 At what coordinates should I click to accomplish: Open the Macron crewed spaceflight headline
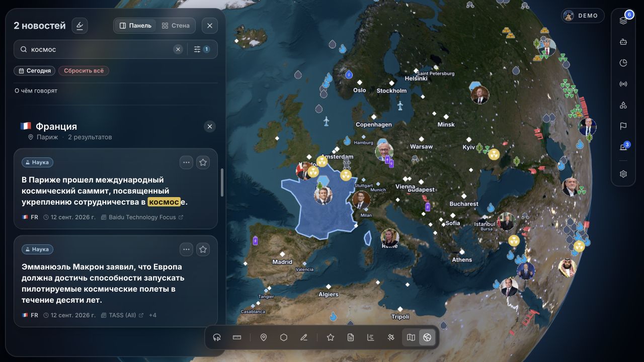[x=103, y=283]
